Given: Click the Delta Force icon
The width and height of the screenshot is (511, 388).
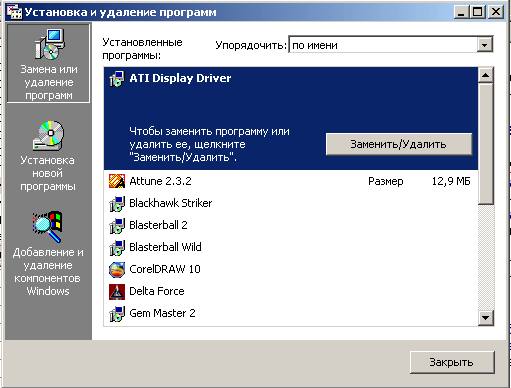Looking at the screenshot, I should [117, 292].
